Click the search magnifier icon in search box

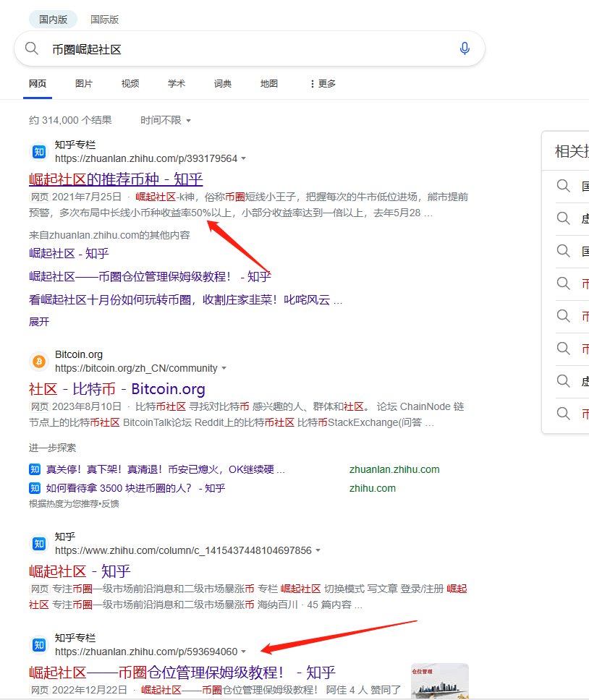(31, 48)
